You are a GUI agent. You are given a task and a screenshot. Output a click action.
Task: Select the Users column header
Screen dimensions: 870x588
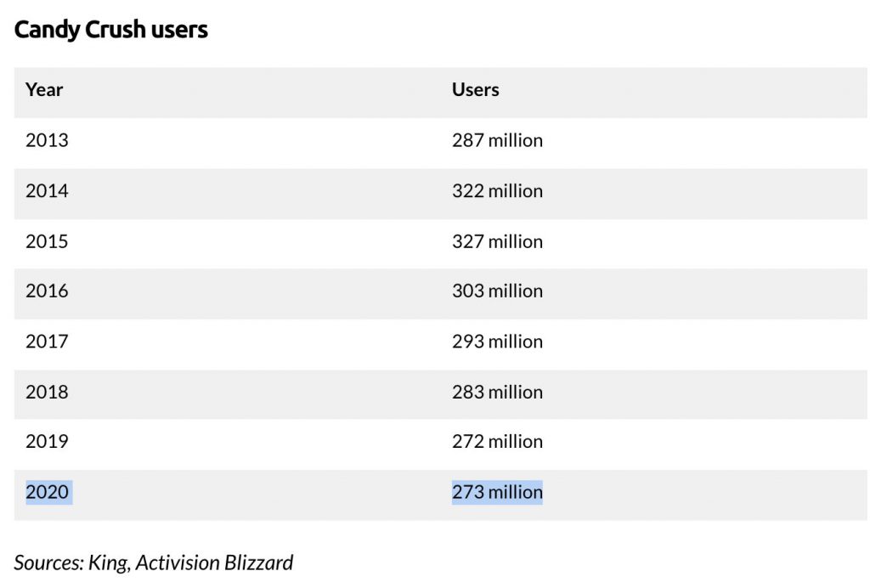[476, 89]
